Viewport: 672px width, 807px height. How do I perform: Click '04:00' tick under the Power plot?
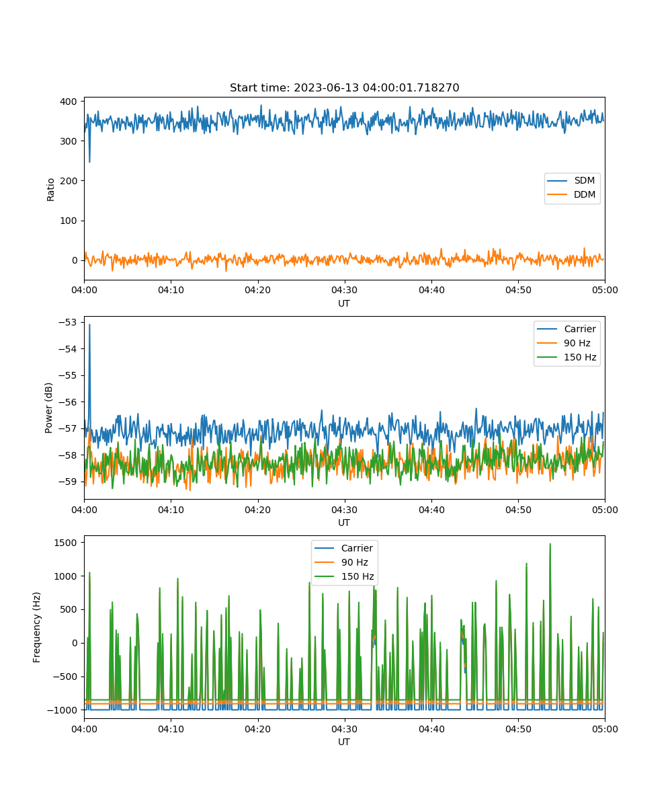point(84,509)
